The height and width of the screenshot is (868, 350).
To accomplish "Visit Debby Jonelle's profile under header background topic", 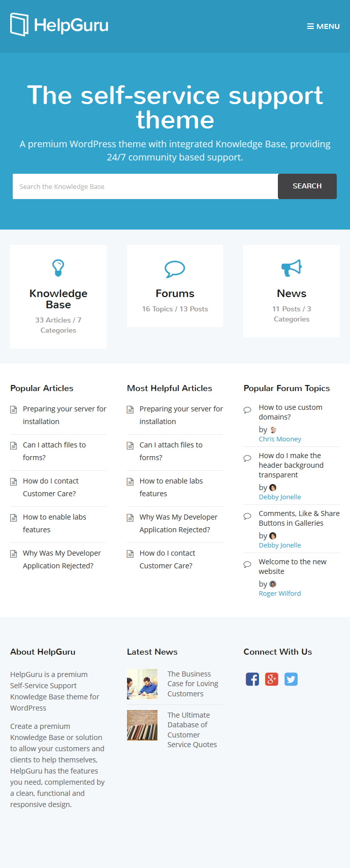I will [x=280, y=497].
